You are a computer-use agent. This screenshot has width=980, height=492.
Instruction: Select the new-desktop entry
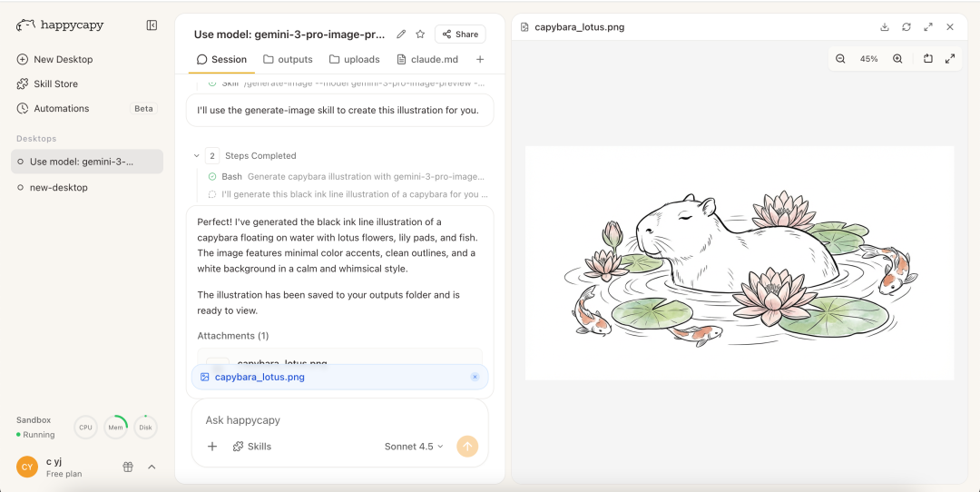tap(87, 188)
